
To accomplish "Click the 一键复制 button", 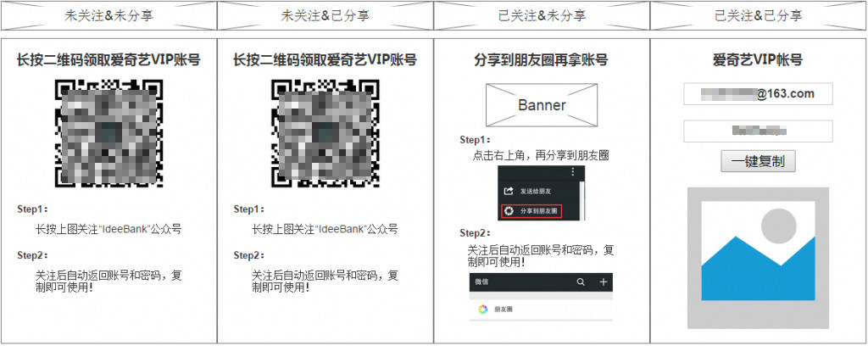I will point(758,161).
